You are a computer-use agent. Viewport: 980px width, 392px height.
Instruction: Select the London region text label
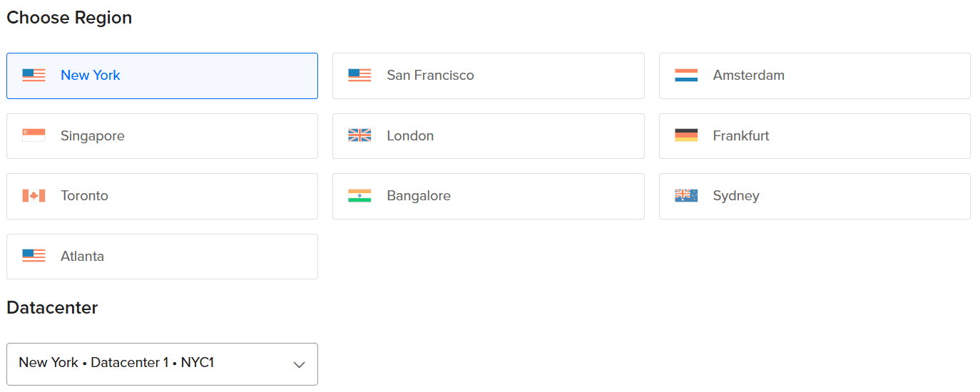click(410, 135)
